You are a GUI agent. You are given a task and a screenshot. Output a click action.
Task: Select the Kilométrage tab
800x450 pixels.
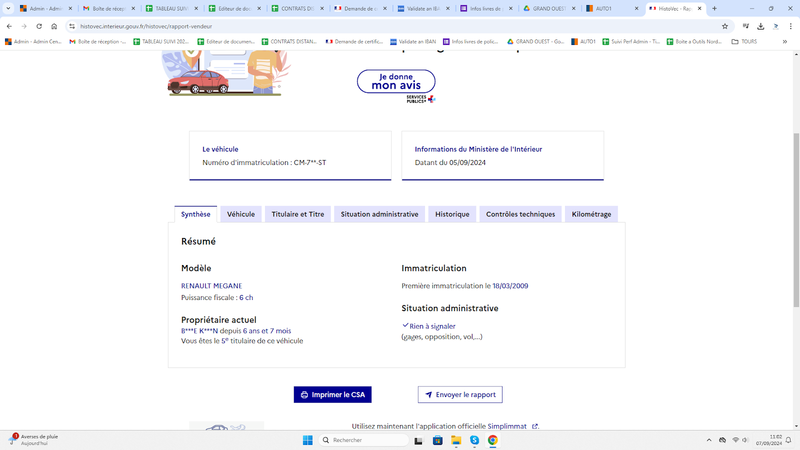[591, 214]
